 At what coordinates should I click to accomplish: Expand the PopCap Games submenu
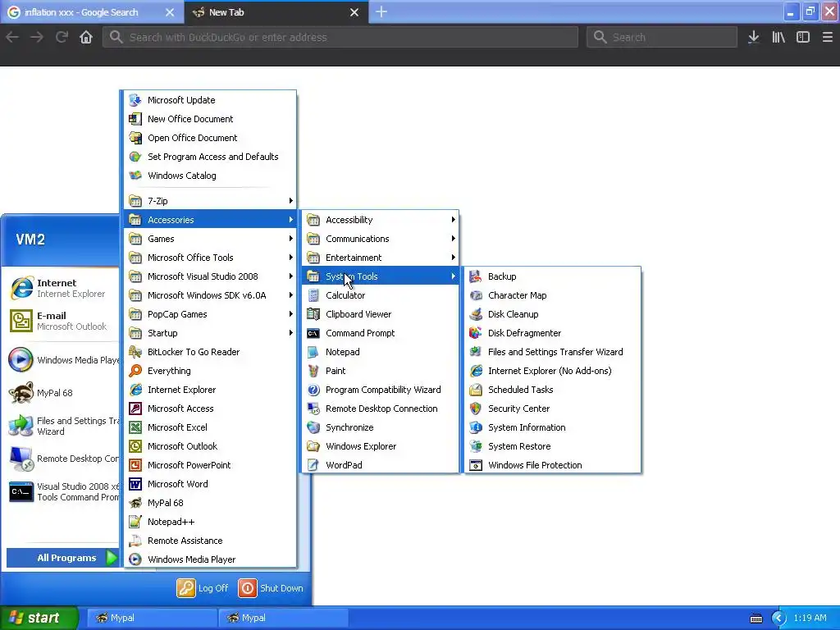211,314
